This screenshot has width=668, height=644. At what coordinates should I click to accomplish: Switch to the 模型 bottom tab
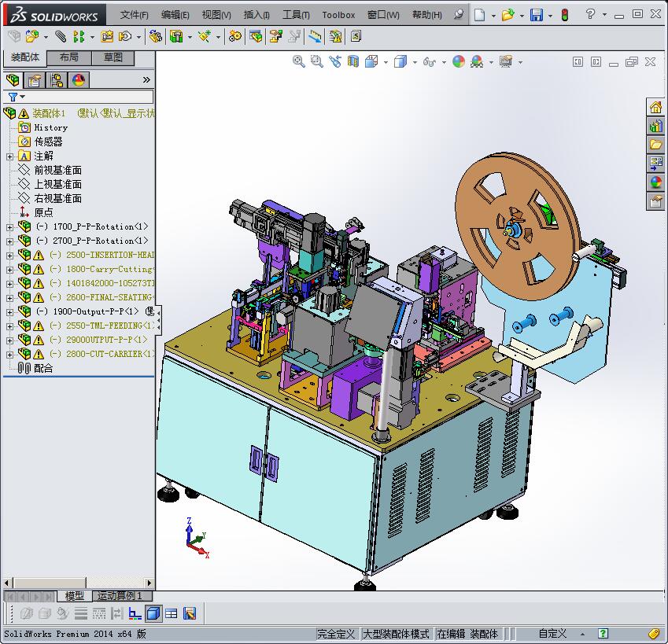click(75, 595)
